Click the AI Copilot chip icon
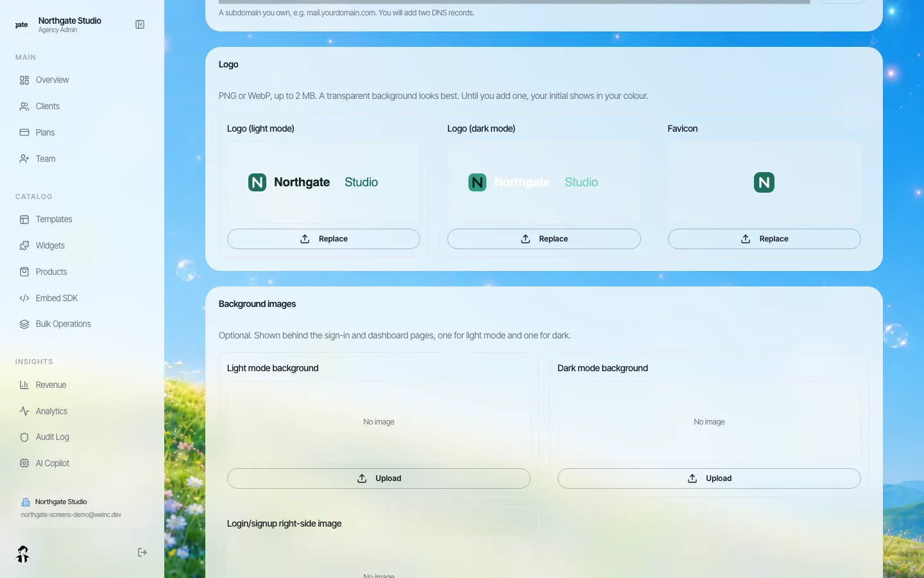The height and width of the screenshot is (578, 924). click(x=24, y=464)
